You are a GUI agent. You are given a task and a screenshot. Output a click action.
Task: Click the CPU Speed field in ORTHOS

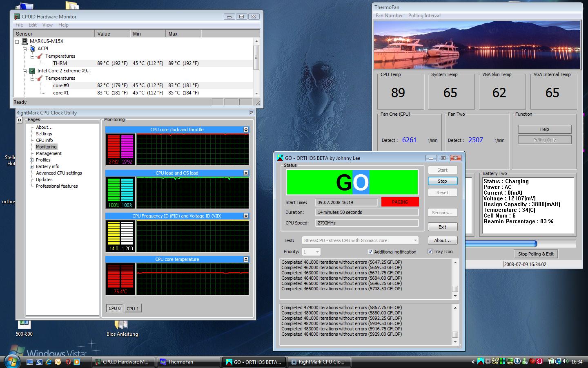[367, 223]
